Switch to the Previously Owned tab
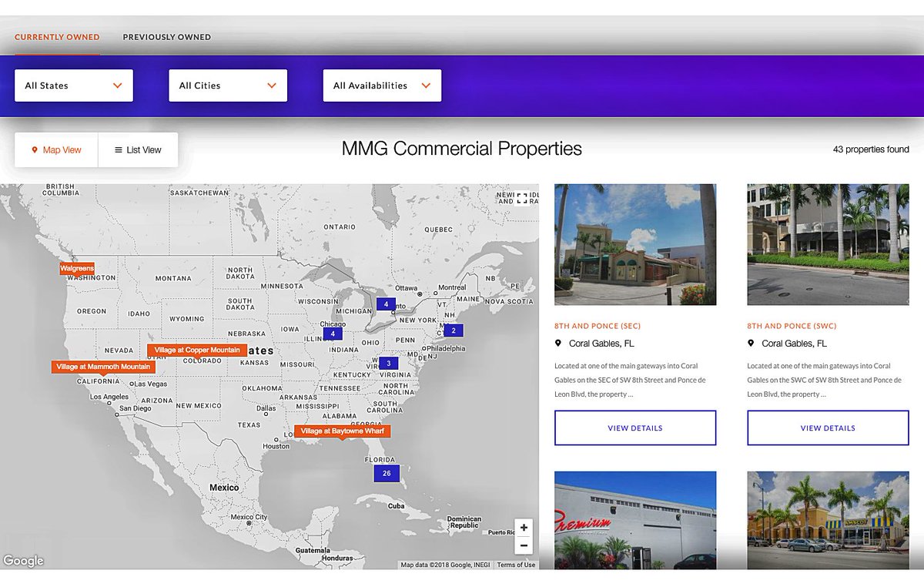924x587 pixels. tap(166, 37)
